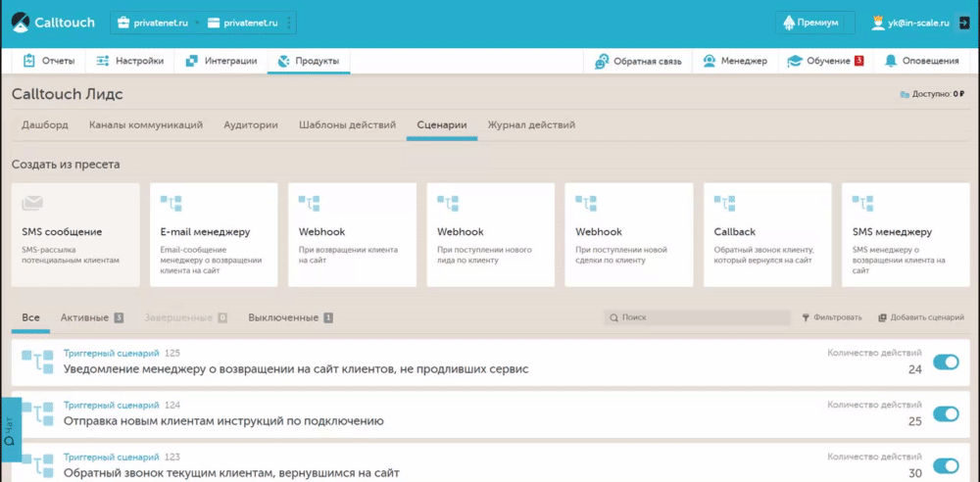Click the Calltouch logo icon
980x482 pixels.
21,24
